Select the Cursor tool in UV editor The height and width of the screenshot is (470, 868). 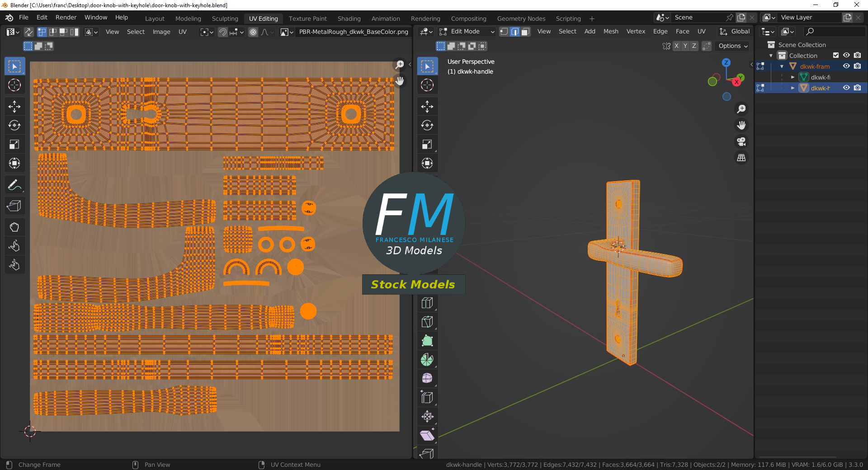point(14,85)
